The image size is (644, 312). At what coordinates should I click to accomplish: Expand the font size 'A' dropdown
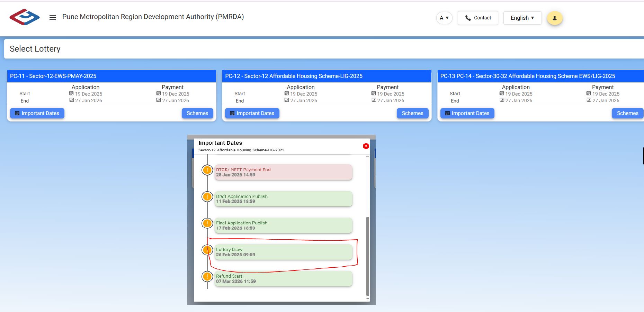click(x=444, y=18)
